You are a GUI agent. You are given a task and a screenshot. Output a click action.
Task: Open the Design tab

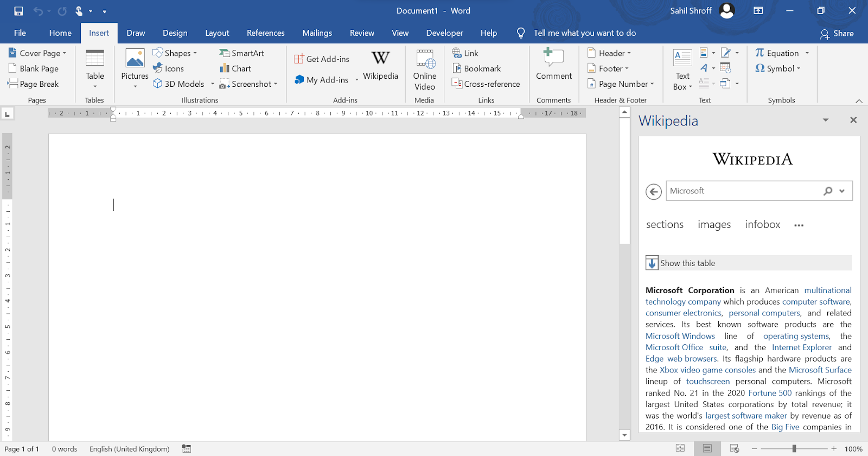pyautogui.click(x=175, y=33)
